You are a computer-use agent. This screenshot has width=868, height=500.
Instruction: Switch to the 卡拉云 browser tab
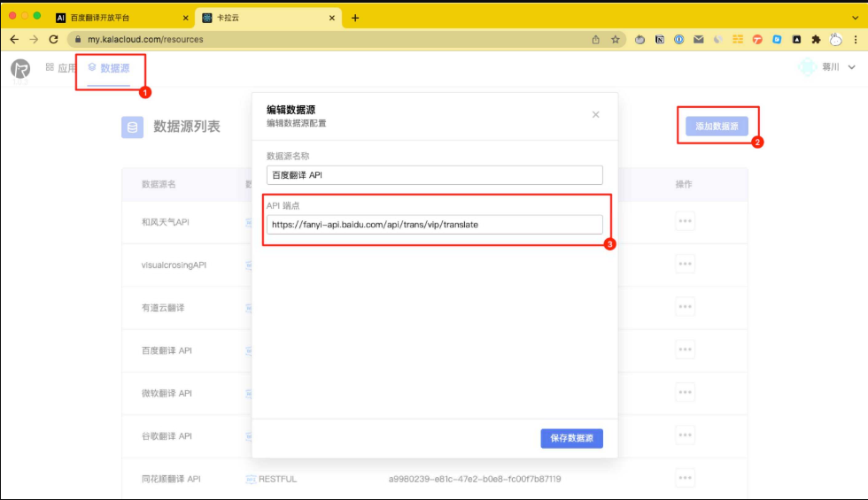[268, 18]
